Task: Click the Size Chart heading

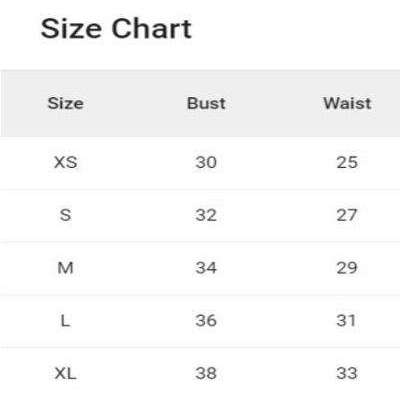Action: (x=116, y=29)
